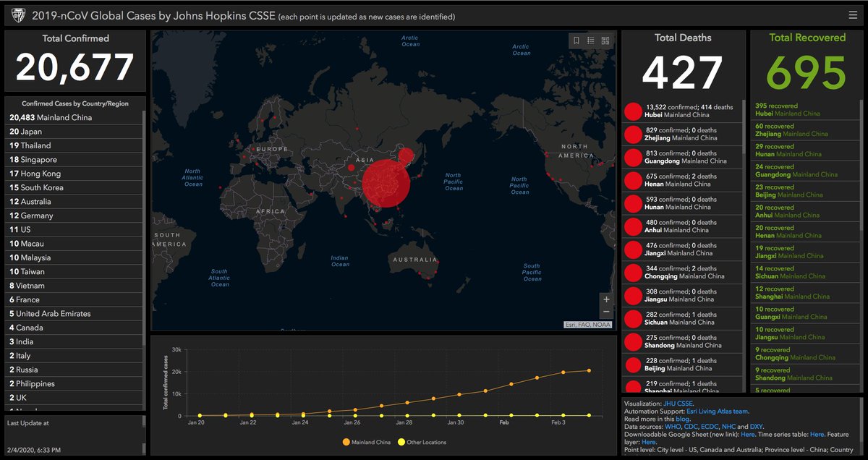
Task: Click the red circle beside Guangdong
Action: pos(634,158)
